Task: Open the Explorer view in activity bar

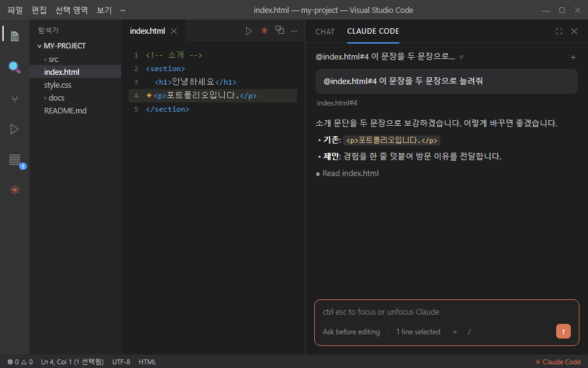Action: [15, 36]
